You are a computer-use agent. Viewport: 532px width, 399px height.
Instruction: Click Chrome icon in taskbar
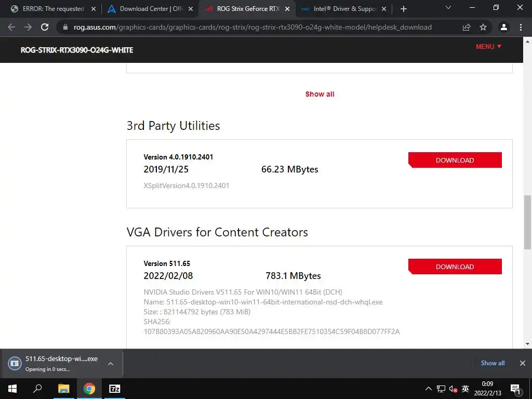pos(89,389)
